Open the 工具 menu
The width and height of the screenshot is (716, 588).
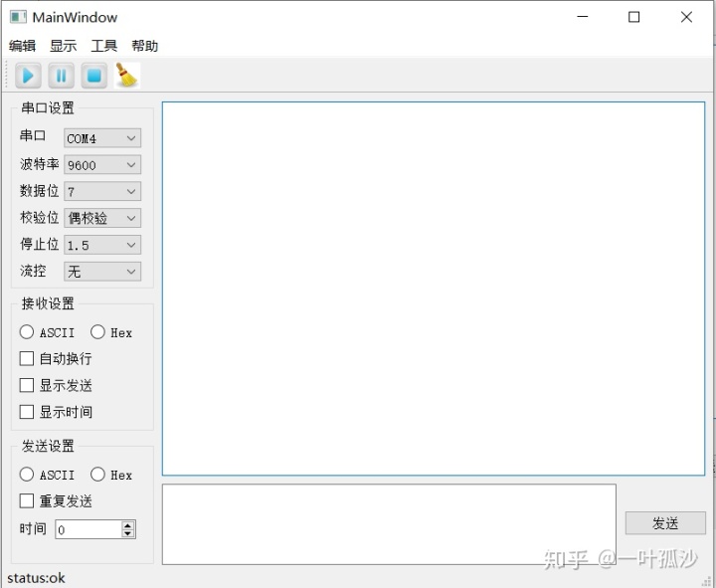[x=104, y=46]
